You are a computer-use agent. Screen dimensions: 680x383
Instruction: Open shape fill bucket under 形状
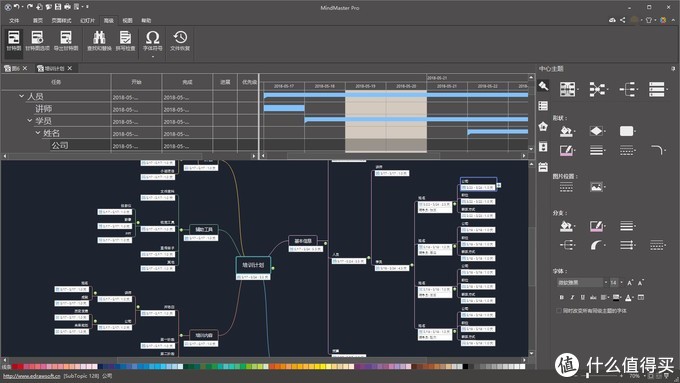click(567, 131)
